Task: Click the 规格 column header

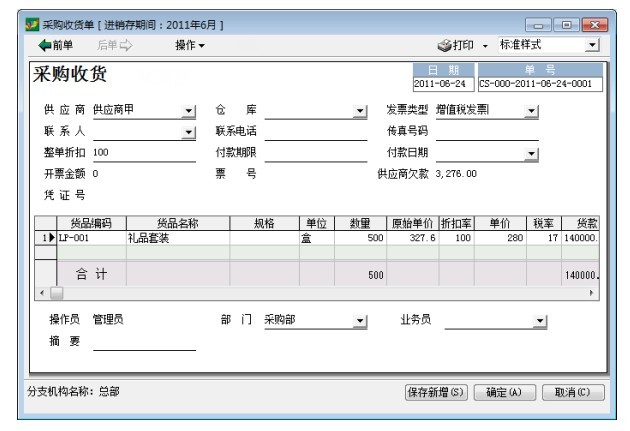Action: [x=264, y=223]
